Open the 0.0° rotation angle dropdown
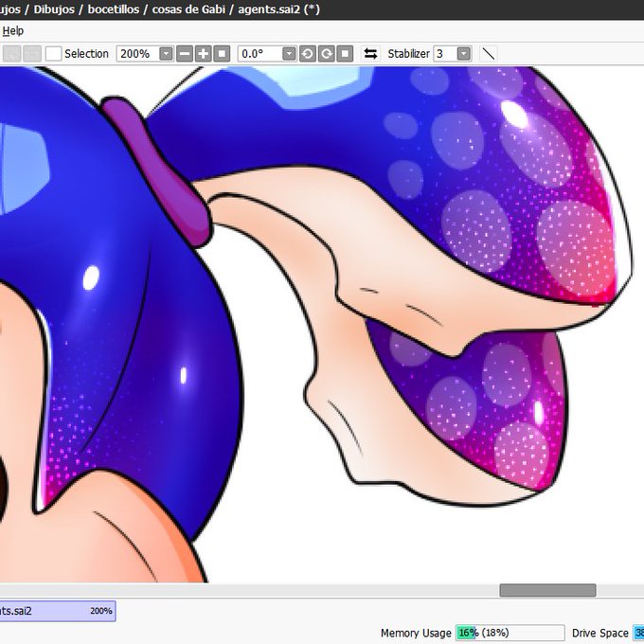This screenshot has height=644, width=644. click(x=289, y=54)
